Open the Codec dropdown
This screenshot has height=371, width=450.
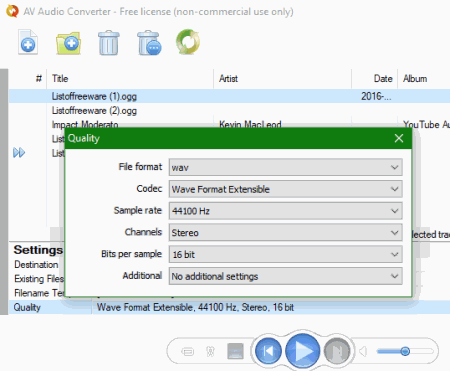pyautogui.click(x=286, y=189)
